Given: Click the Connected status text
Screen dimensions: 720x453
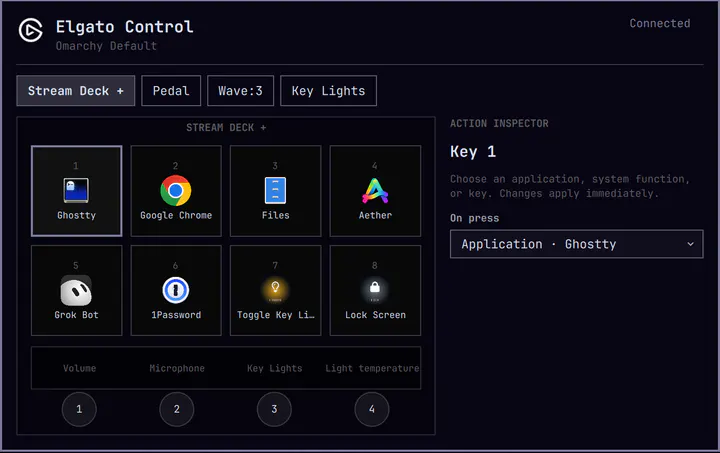Looking at the screenshot, I should [660, 23].
